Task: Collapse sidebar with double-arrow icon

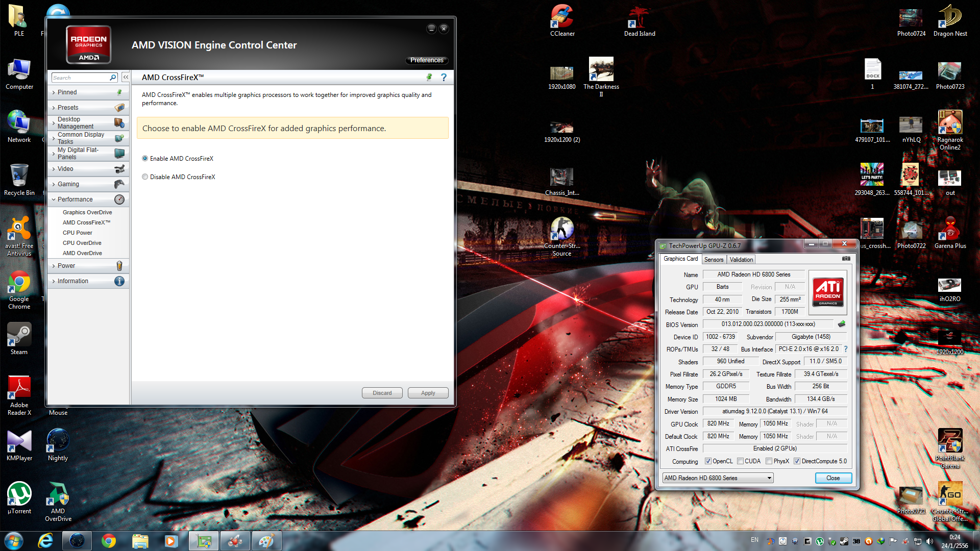Action: coord(126,77)
